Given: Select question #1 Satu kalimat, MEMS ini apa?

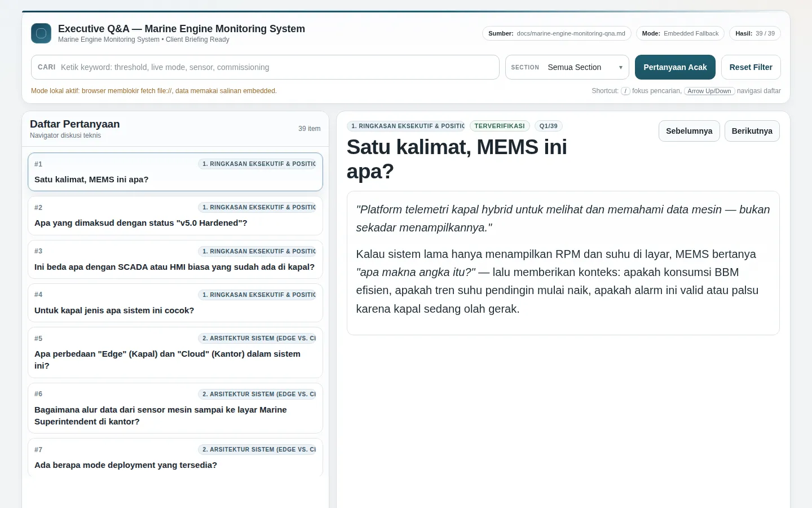Looking at the screenshot, I should [175, 172].
